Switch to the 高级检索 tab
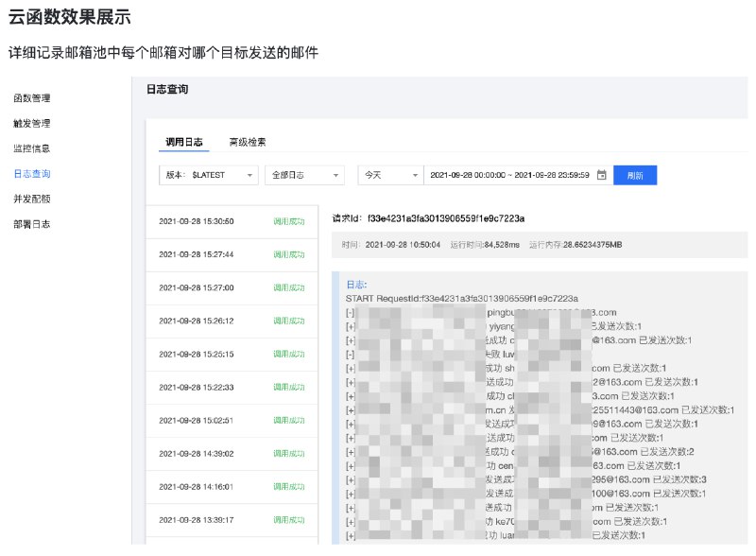Viewport: 756px width, 556px height. pyautogui.click(x=248, y=142)
